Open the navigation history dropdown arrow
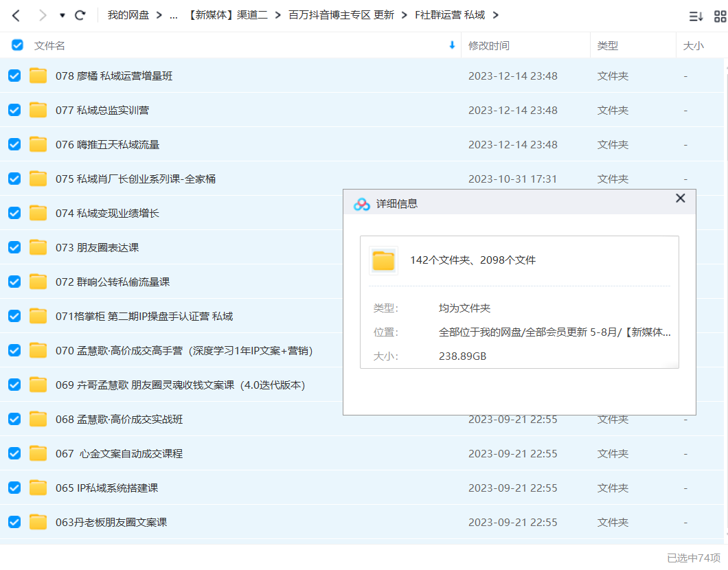 click(62, 15)
